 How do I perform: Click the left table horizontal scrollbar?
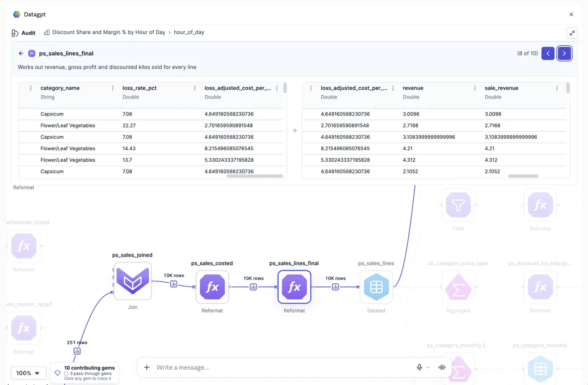255,176
